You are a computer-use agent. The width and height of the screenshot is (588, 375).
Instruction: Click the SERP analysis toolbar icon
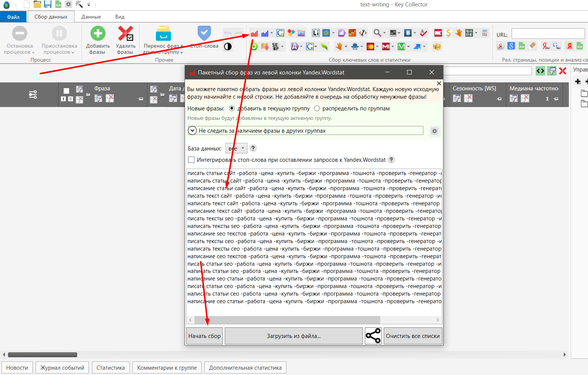coord(275,46)
